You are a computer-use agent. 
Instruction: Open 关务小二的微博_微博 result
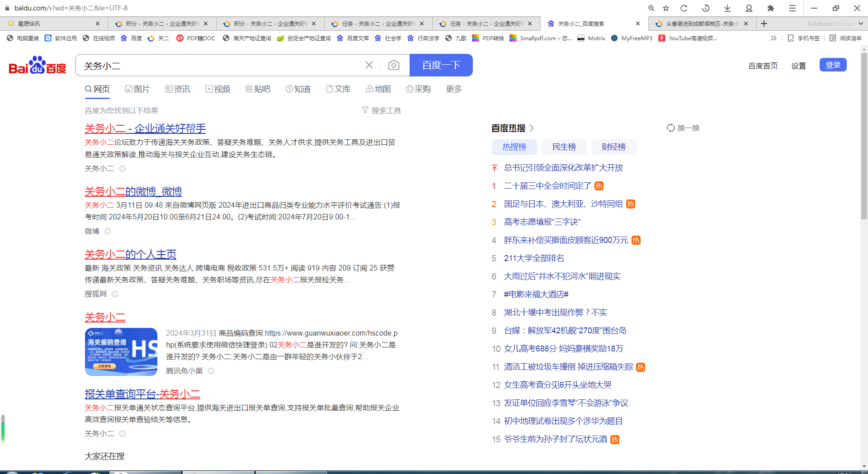click(133, 191)
